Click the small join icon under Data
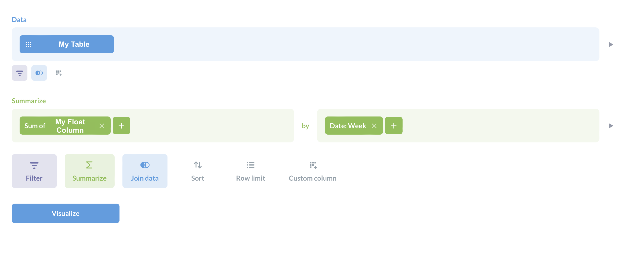The height and width of the screenshot is (255, 644). [x=39, y=73]
